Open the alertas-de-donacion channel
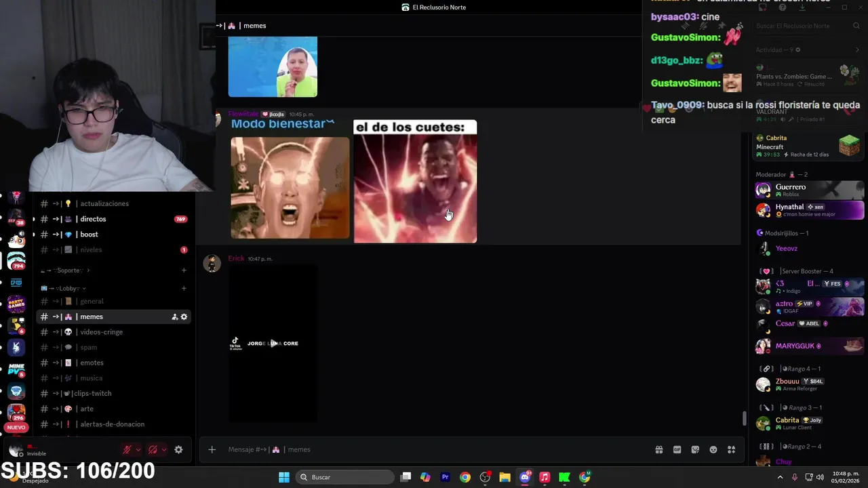This screenshot has height=488, width=868. click(x=114, y=424)
